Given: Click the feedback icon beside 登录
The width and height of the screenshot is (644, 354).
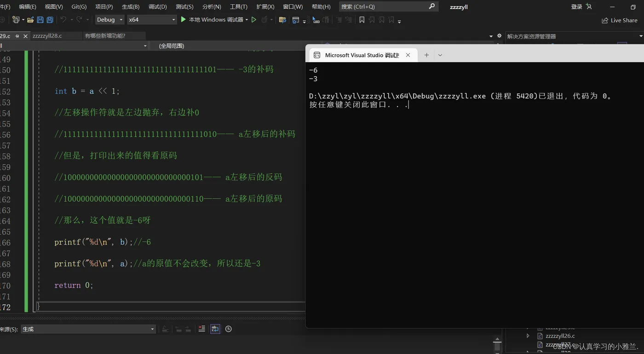Looking at the screenshot, I should [x=589, y=6].
